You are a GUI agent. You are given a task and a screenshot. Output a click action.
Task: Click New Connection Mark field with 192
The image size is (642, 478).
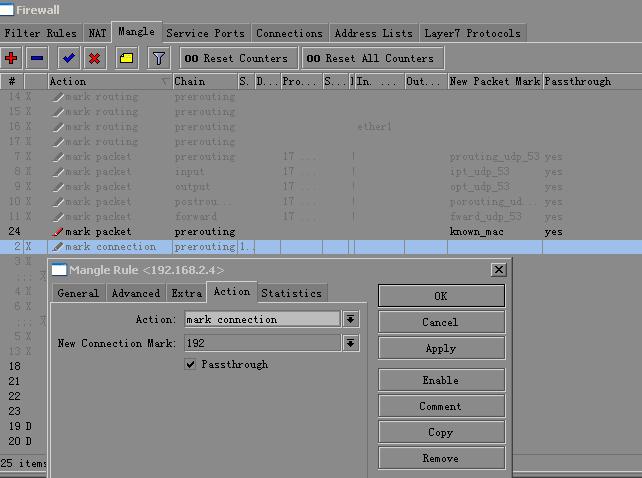262,343
